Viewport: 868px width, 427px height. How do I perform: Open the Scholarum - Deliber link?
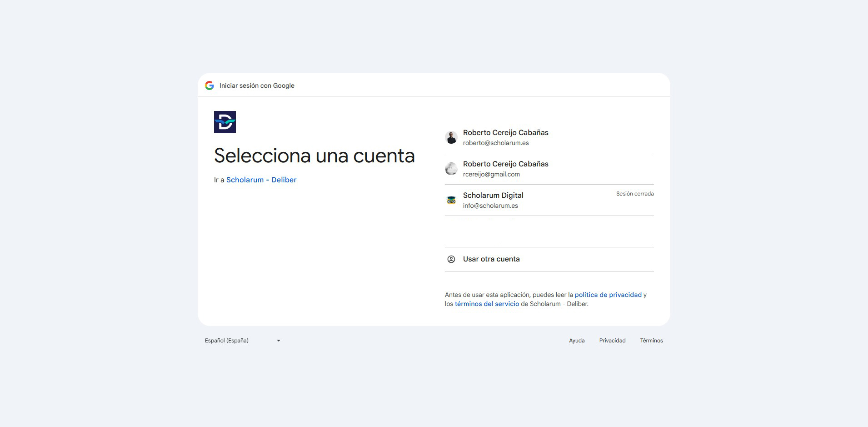tap(260, 180)
